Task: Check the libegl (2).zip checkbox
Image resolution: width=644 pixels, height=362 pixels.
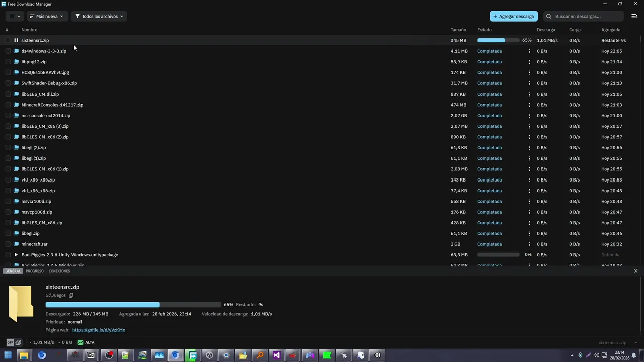Action: tap(8, 147)
